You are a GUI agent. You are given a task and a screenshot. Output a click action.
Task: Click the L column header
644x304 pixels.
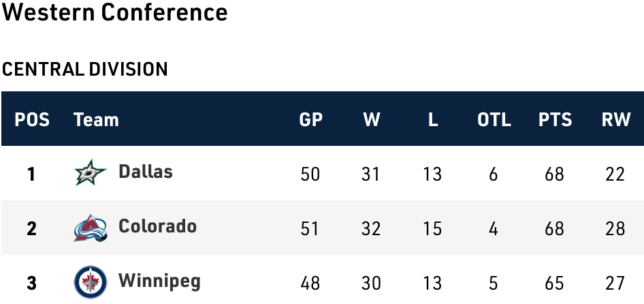click(432, 120)
